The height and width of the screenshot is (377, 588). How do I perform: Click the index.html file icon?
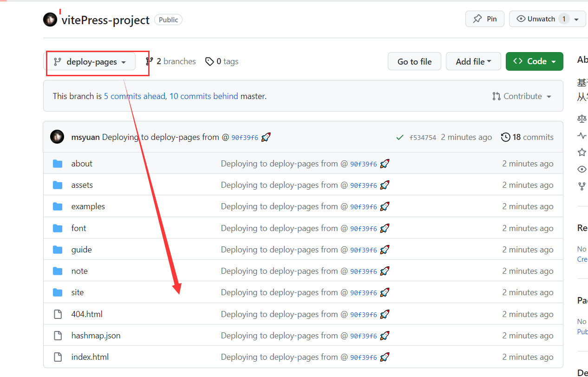click(58, 357)
